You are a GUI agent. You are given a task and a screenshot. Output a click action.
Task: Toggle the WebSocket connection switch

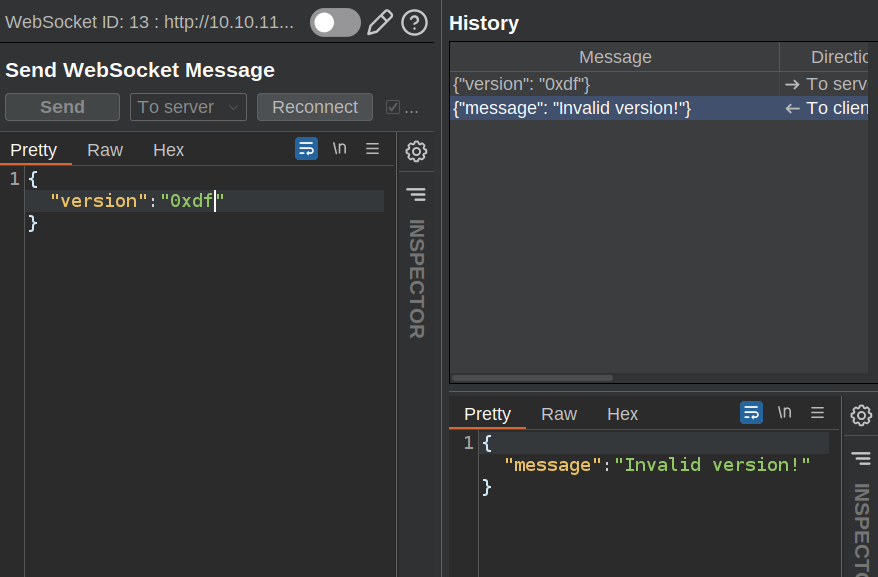(x=334, y=22)
